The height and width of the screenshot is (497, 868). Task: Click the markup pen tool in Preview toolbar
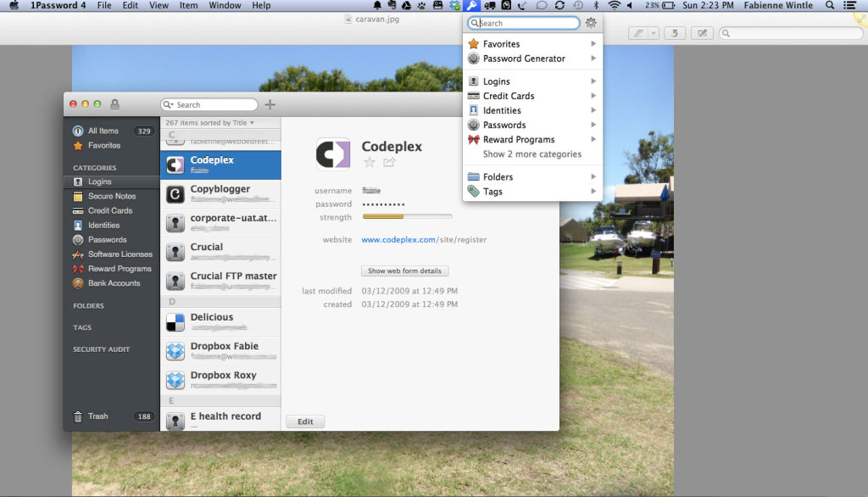pos(639,33)
